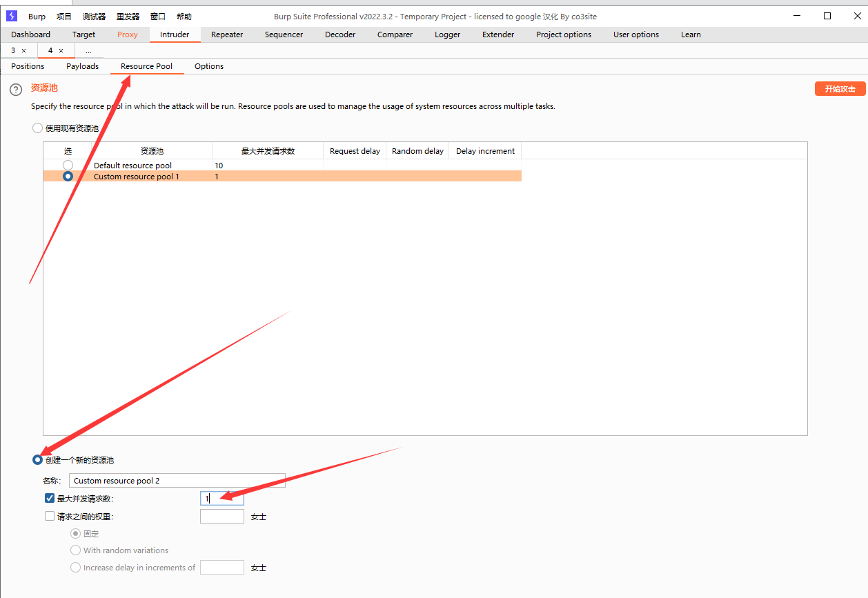Click the Delay increment column header
The height and width of the screenshot is (598, 868).
(485, 151)
